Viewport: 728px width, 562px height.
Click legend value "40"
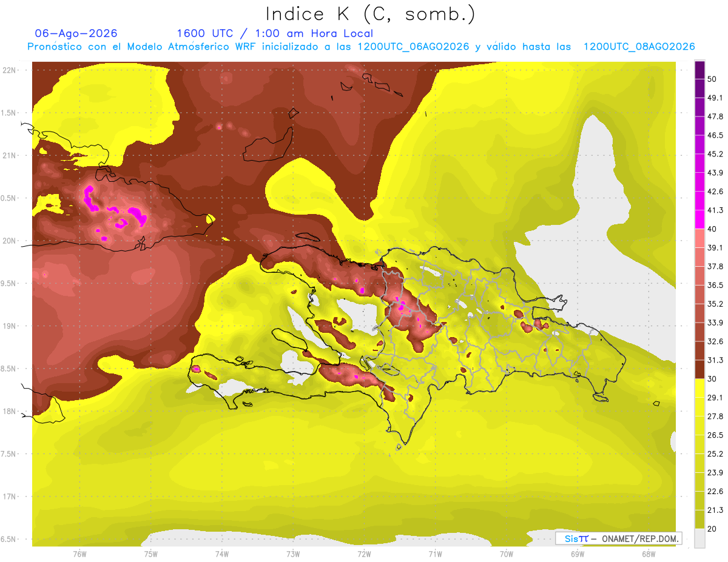713,229
